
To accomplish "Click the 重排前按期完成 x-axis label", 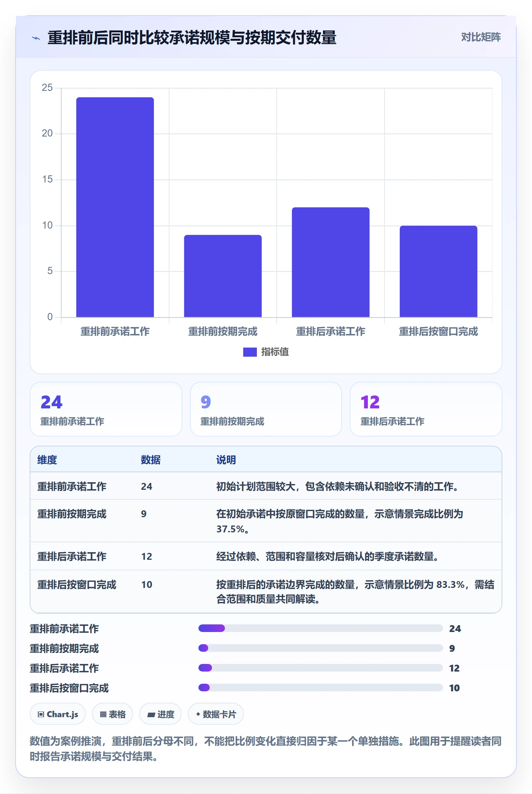I will (x=223, y=332).
